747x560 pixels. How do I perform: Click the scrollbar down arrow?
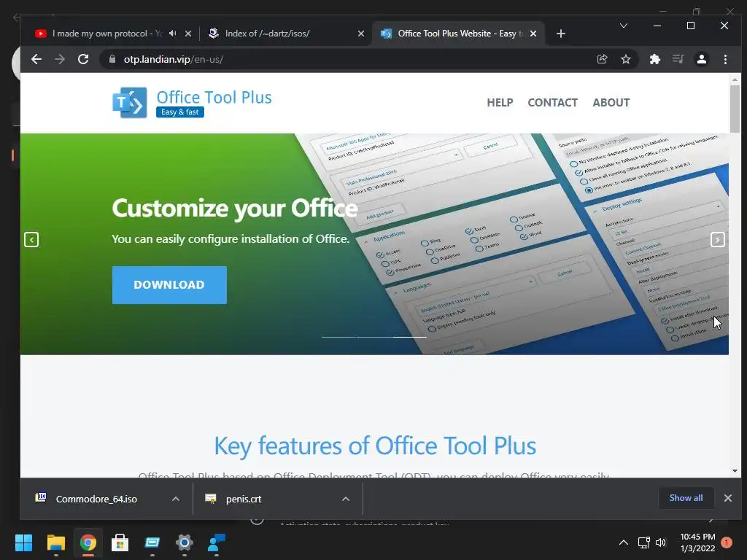coord(735,471)
